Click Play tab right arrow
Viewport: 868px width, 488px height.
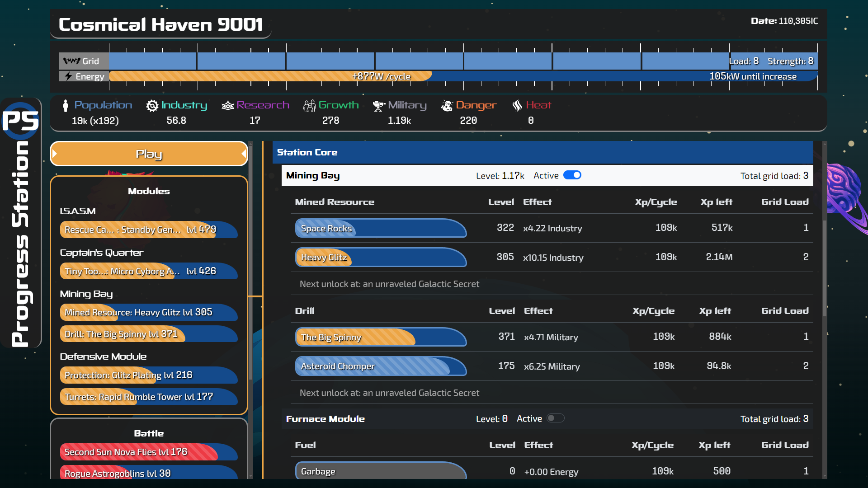pyautogui.click(x=243, y=154)
